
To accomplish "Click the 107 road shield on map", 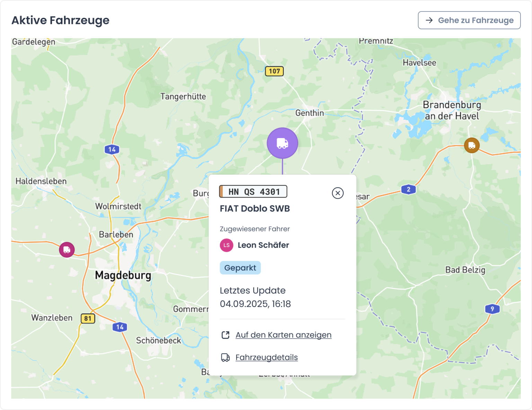I will point(274,71).
